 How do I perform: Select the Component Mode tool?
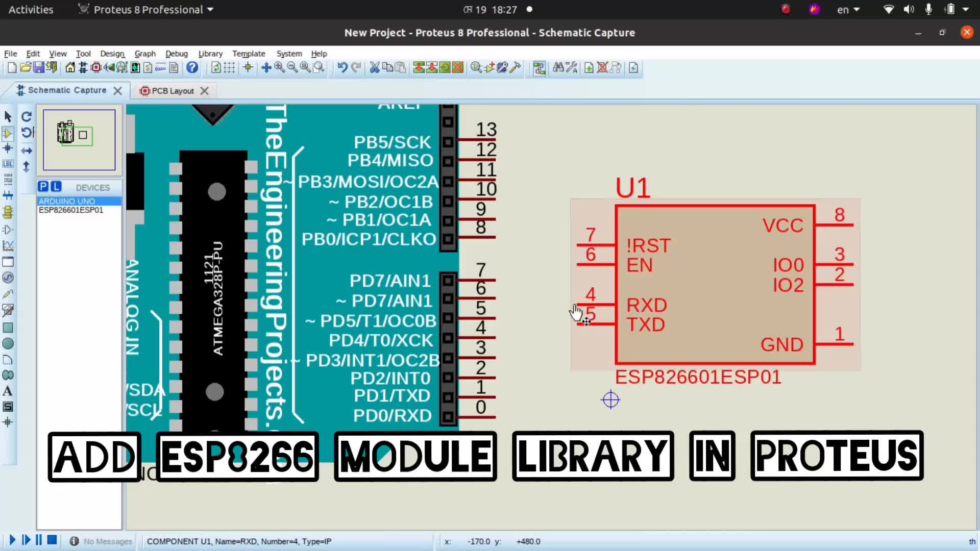[x=8, y=133]
